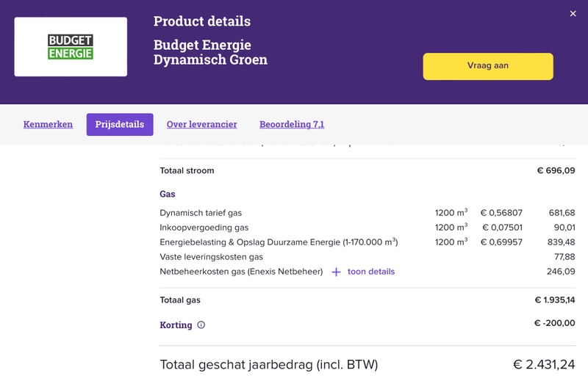588x384 pixels.
Task: Click the Totaal stroom row label
Action: [187, 171]
